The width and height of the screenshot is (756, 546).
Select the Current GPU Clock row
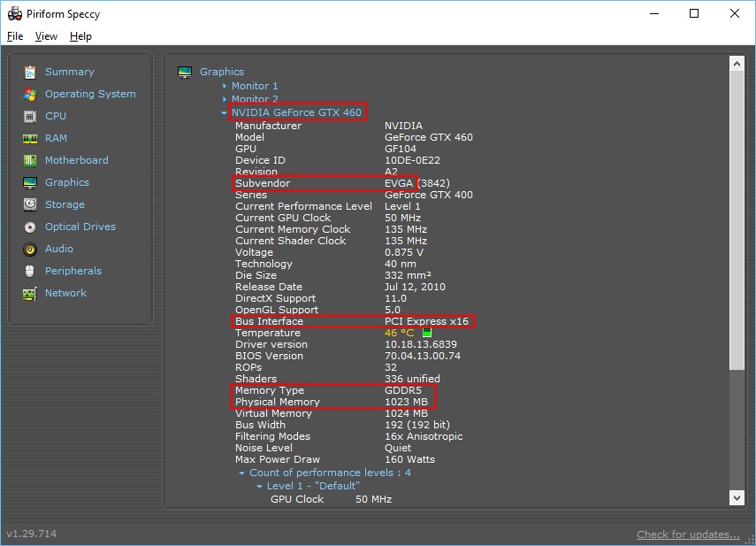pos(328,218)
